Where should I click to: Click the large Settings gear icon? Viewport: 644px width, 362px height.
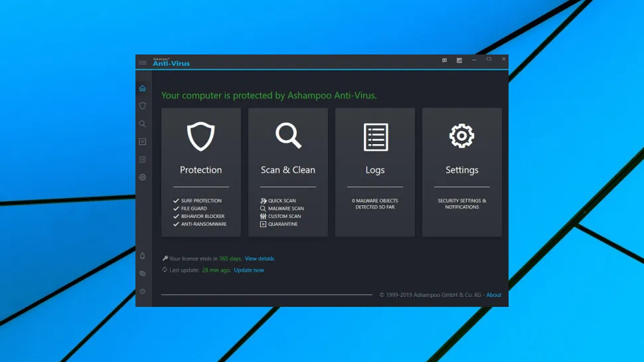pyautogui.click(x=461, y=136)
